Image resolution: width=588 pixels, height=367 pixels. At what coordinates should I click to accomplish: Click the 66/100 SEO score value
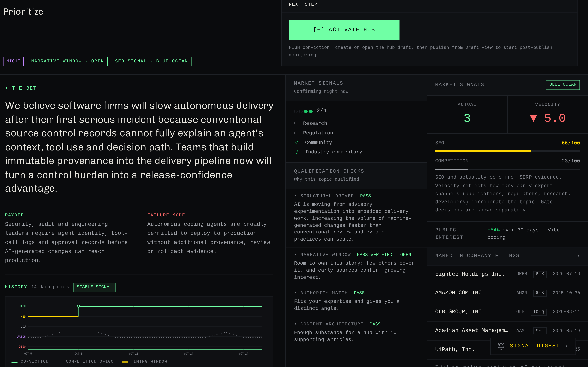571,143
